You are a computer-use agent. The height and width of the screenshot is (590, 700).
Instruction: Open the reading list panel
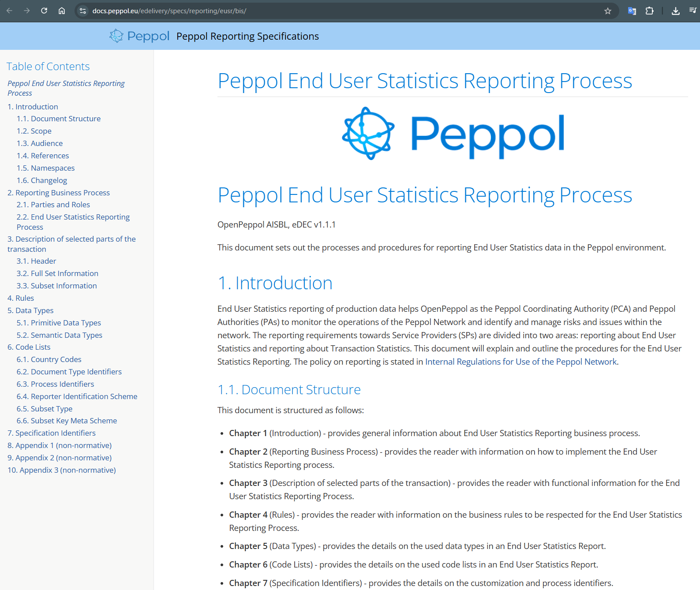pyautogui.click(x=693, y=11)
